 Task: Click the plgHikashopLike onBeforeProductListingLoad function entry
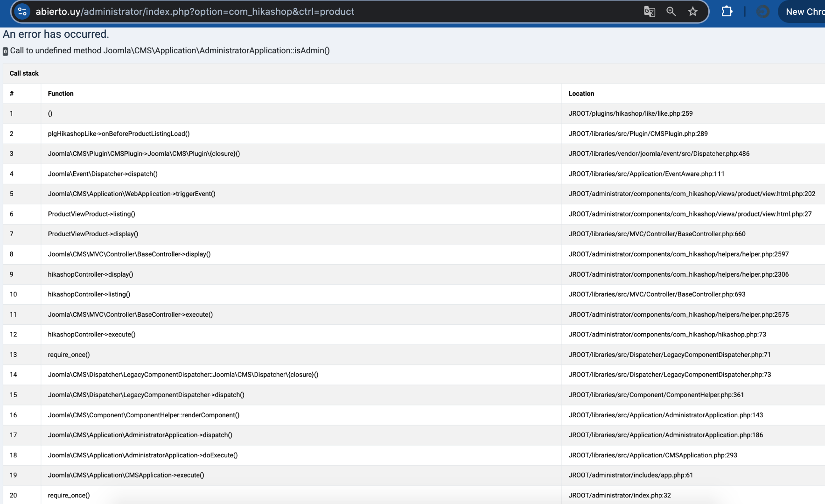click(x=119, y=133)
